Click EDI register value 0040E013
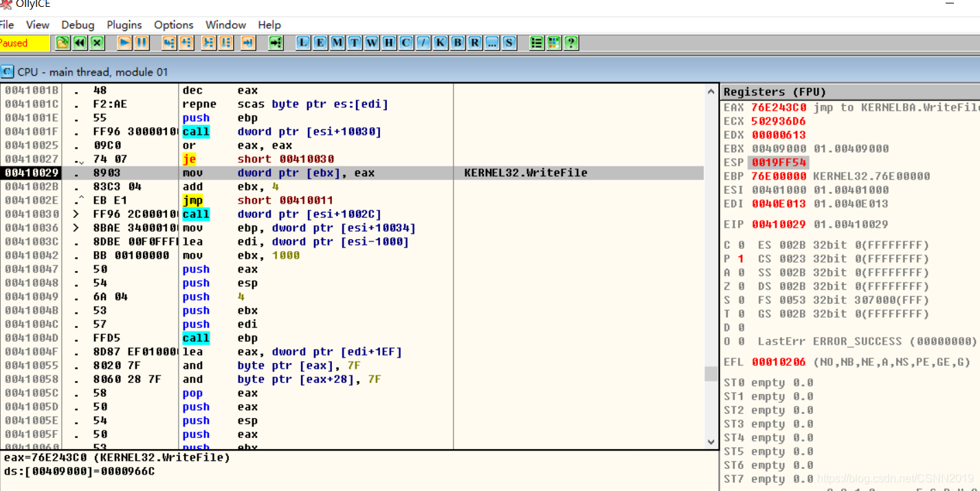 (x=779, y=204)
